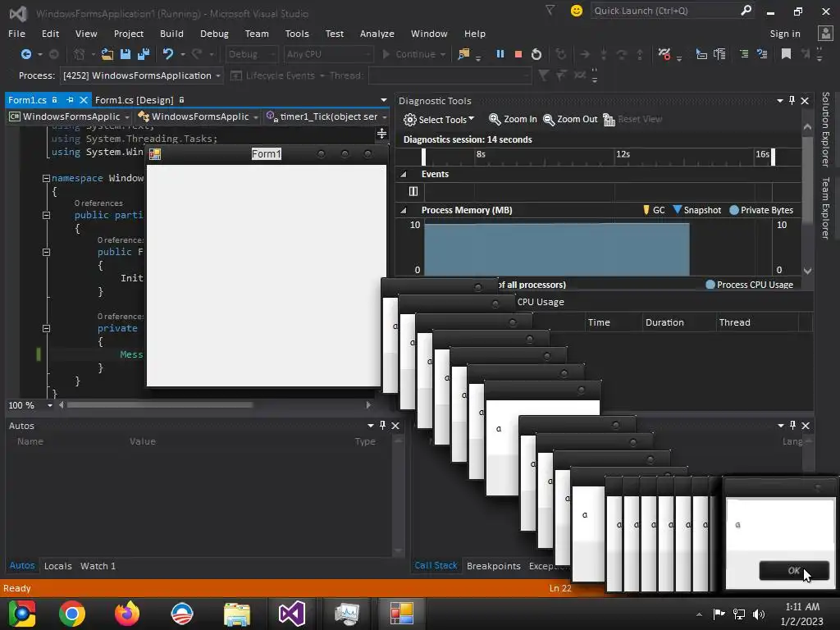Collapse the private method code region

46,328
